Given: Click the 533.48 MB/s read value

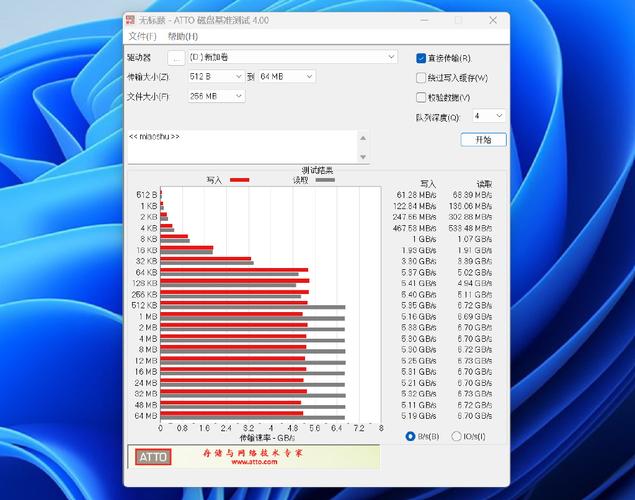Looking at the screenshot, I should coord(471,228).
